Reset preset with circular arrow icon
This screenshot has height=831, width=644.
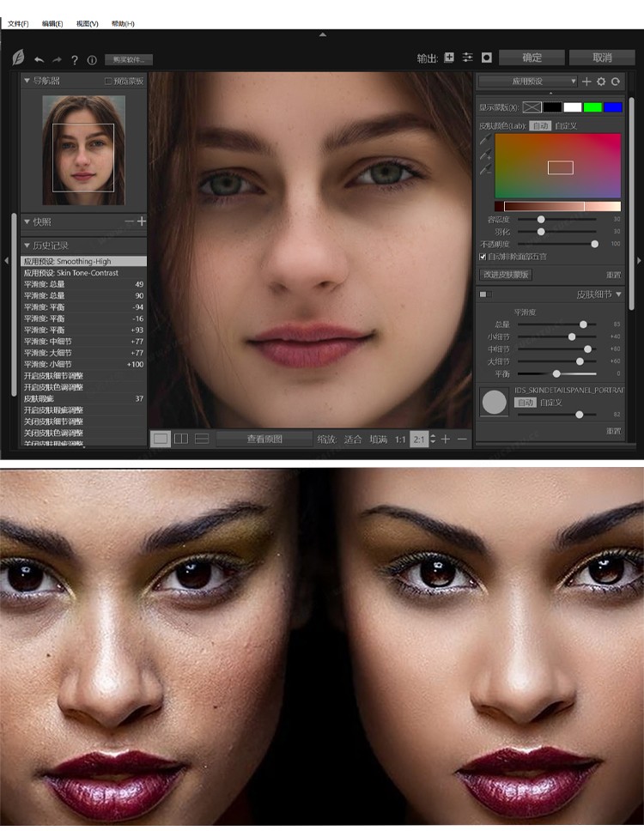pos(616,81)
